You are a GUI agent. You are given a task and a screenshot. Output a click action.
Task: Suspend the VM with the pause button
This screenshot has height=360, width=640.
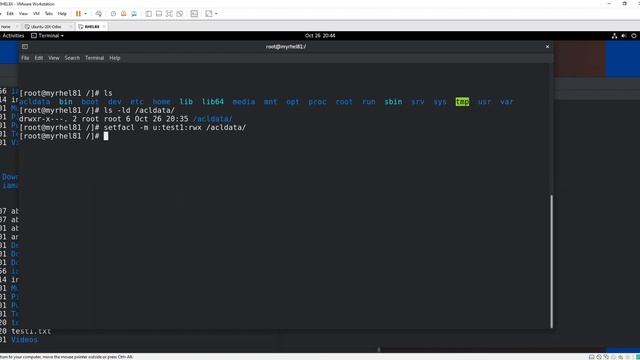pyautogui.click(x=78, y=13)
